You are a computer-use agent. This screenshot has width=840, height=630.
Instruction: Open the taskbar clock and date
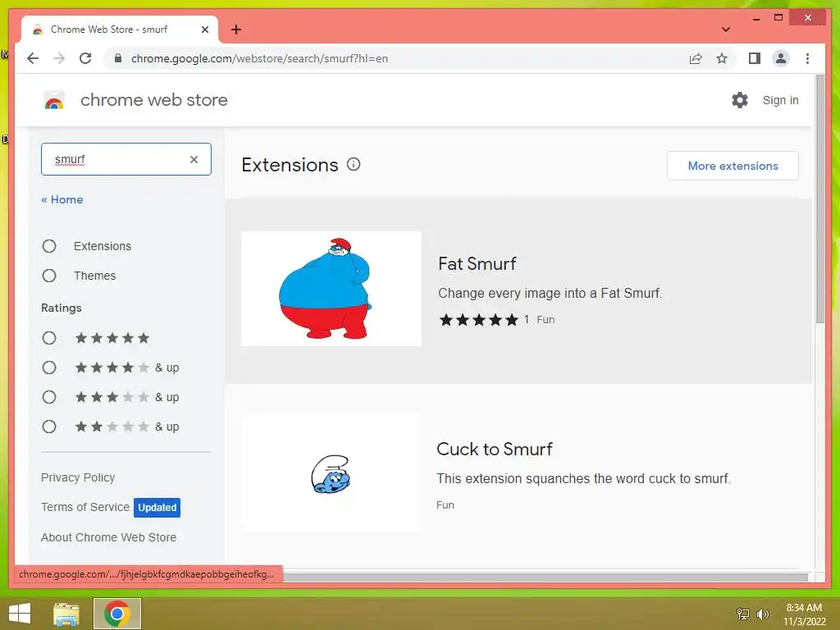click(804, 614)
